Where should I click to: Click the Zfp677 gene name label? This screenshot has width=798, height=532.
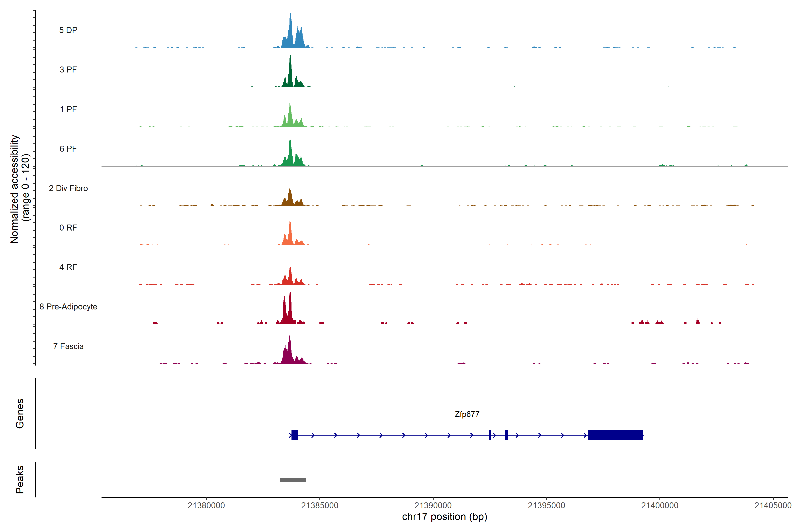click(x=467, y=414)
